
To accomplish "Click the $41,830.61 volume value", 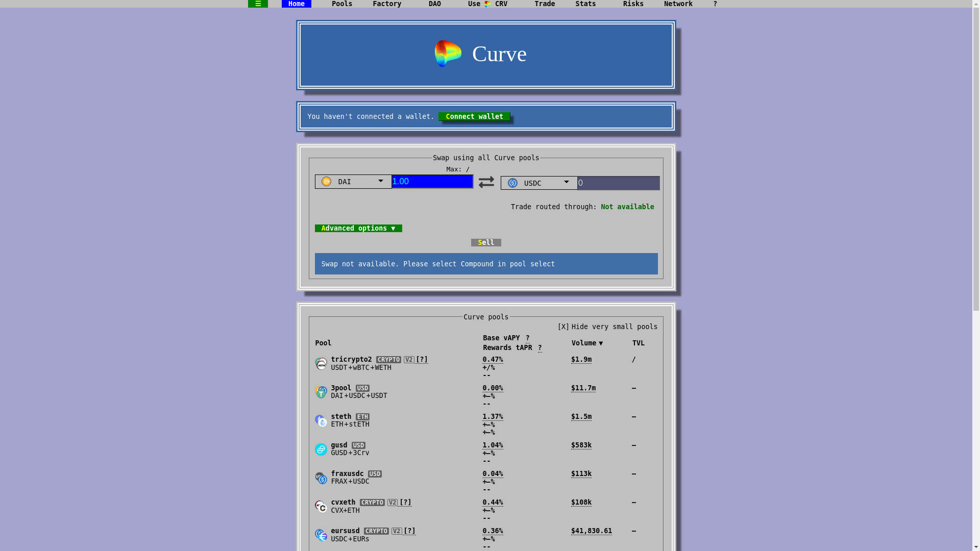I will [x=592, y=531].
